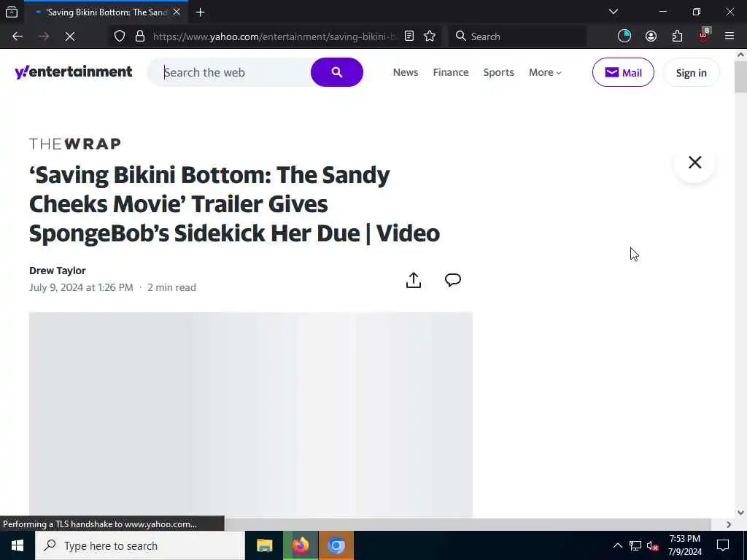
Task: Open the notification center icon
Action: pyautogui.click(x=723, y=545)
